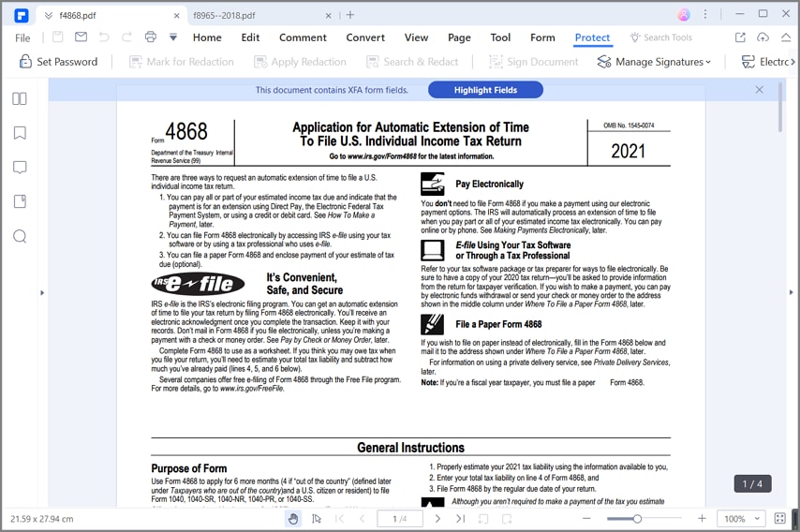
Task: Open the search panel magnifier icon
Action: coord(20,236)
